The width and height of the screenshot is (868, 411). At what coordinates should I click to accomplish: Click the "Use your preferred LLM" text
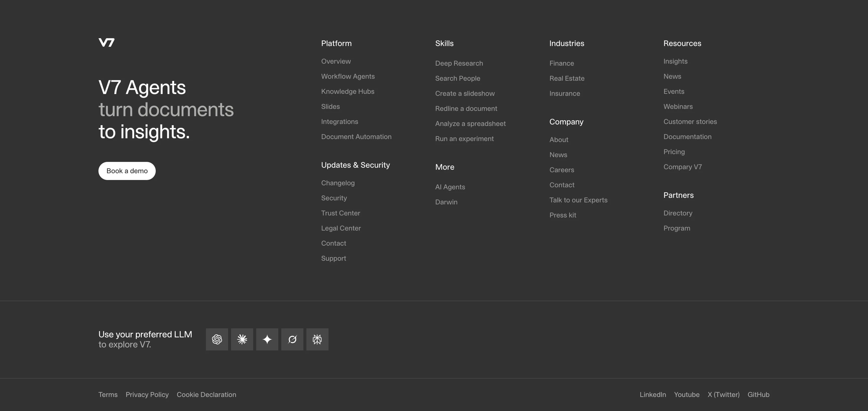[x=145, y=335]
